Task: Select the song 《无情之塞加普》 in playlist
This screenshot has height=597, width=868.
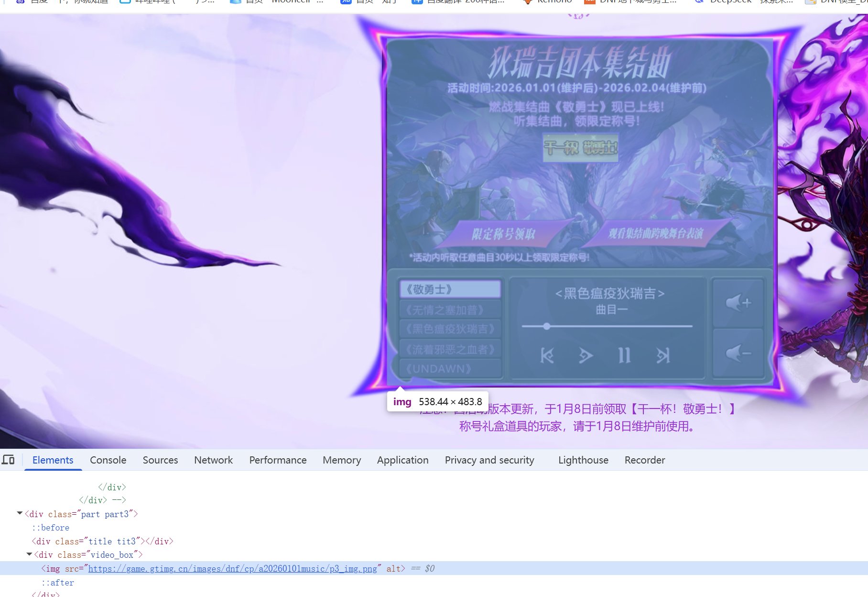Action: 450,310
